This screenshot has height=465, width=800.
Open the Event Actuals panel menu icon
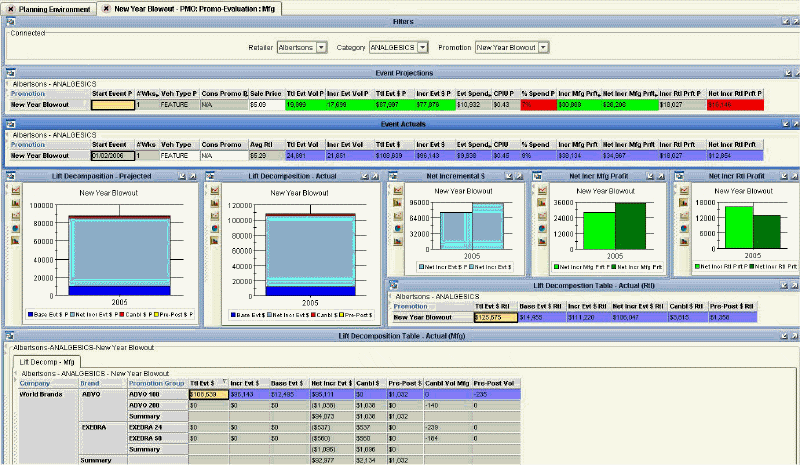pos(10,124)
